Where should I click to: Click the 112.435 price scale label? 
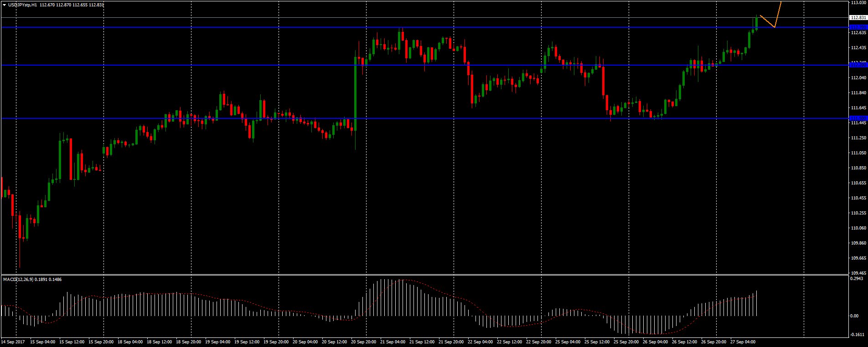pos(858,48)
